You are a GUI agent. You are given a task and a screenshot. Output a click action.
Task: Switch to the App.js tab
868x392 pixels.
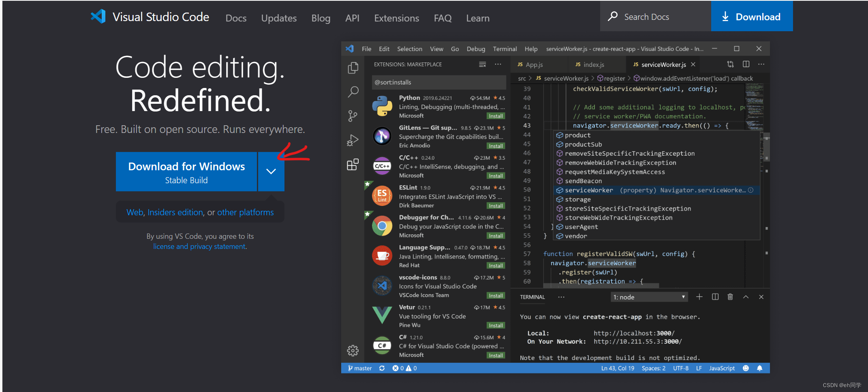pos(534,64)
